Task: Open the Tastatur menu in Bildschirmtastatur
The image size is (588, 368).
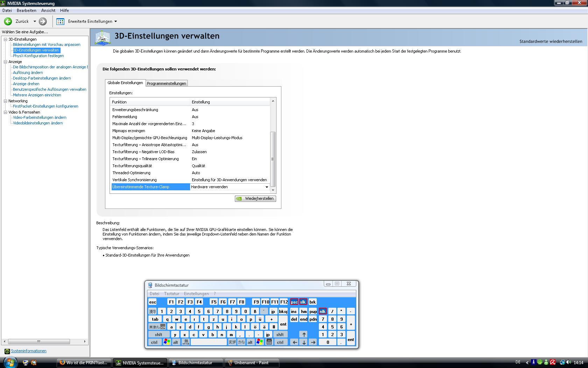Action: (171, 294)
